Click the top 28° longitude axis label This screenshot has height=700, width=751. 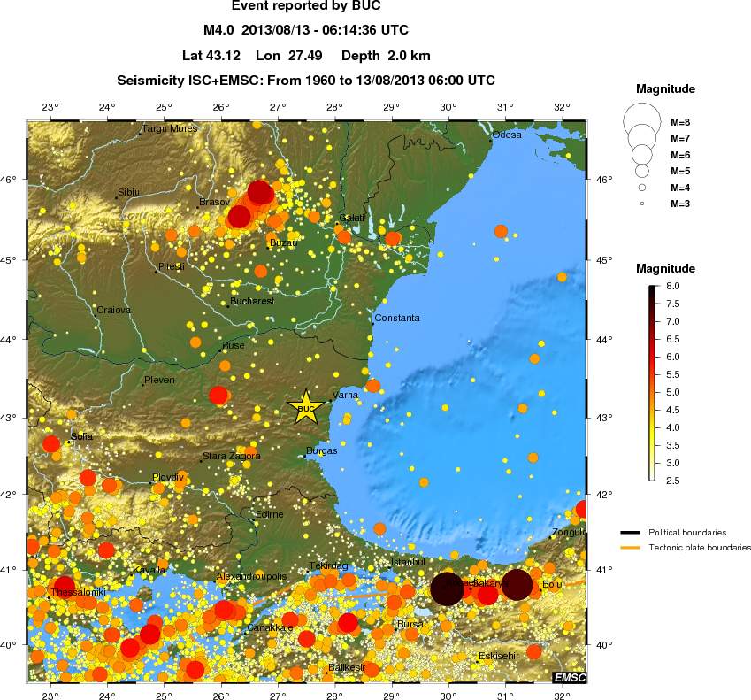click(334, 107)
